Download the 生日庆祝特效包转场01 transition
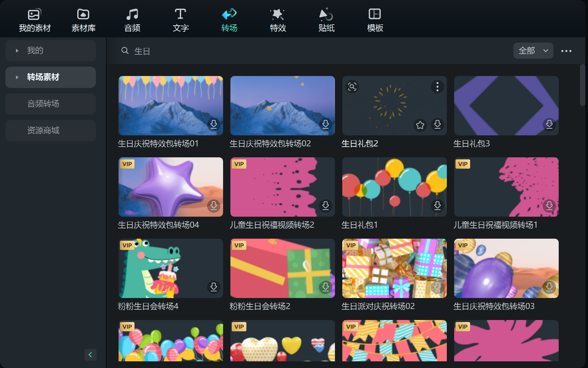Image resolution: width=588 pixels, height=368 pixels. (x=214, y=124)
